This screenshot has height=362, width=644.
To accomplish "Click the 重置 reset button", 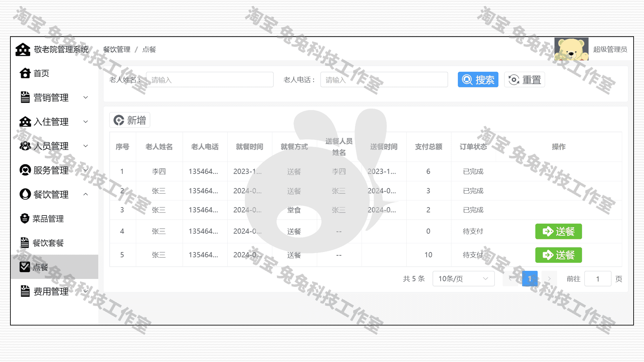I will pos(525,80).
